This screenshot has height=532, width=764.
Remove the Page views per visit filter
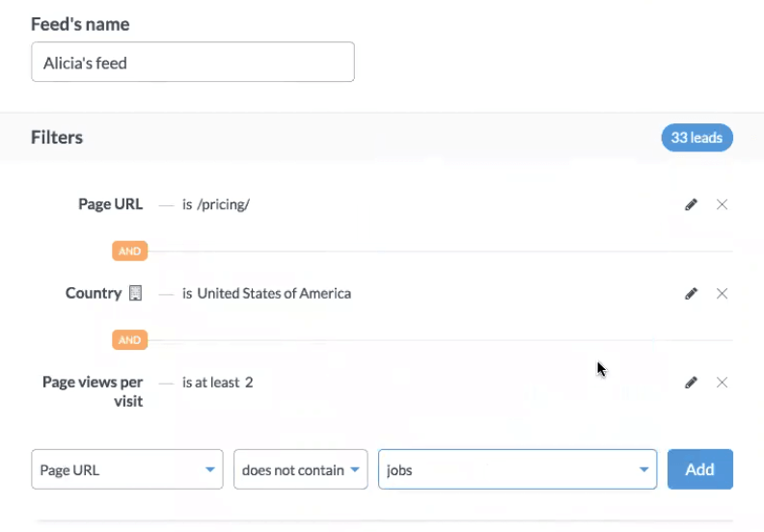722,383
